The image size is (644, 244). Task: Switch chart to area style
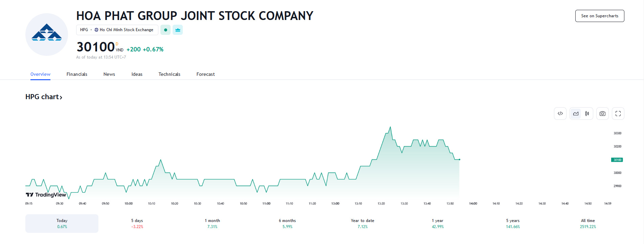[576, 114]
